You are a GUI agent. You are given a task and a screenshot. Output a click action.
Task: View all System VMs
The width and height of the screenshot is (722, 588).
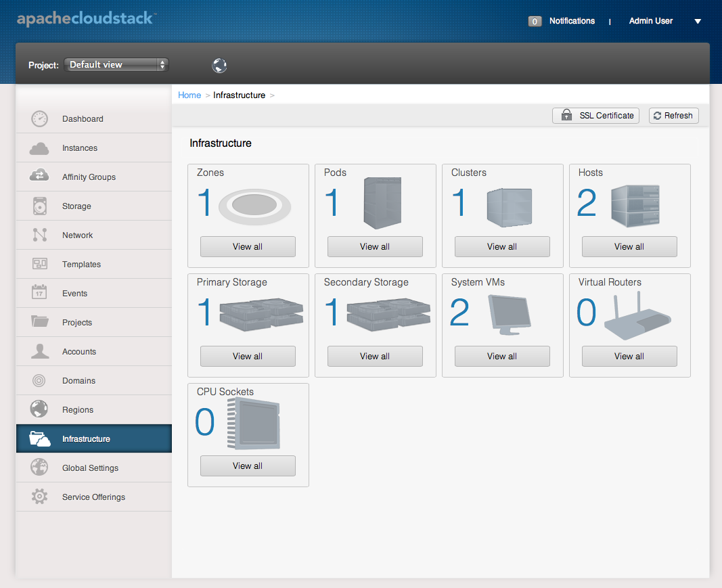point(502,356)
